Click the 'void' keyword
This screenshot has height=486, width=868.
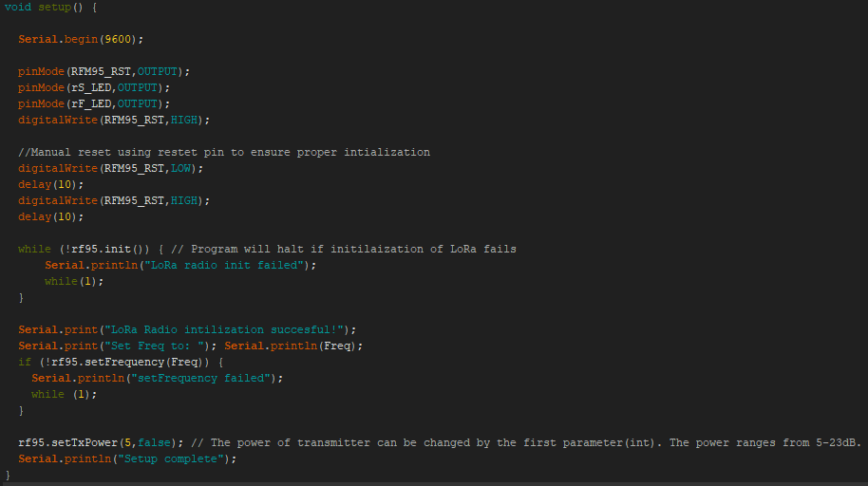click(x=18, y=7)
